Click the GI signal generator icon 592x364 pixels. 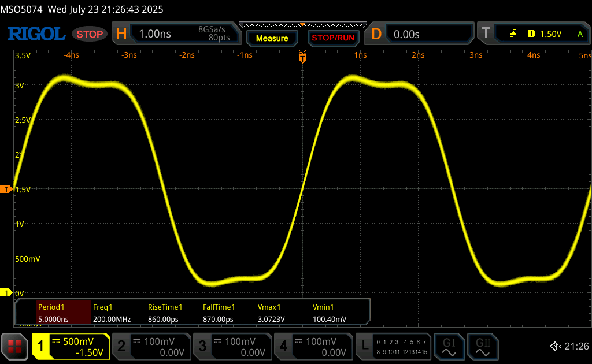click(x=449, y=346)
